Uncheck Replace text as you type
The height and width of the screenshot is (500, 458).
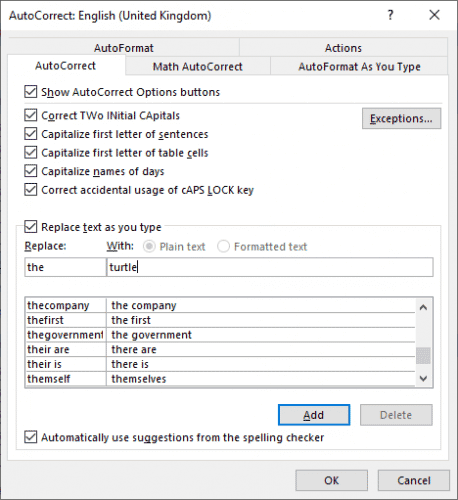(31, 227)
